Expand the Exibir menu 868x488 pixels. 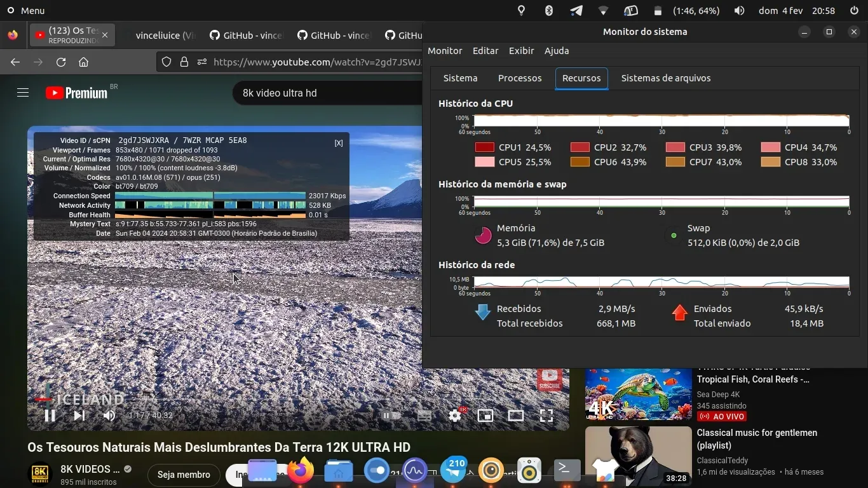coord(521,51)
